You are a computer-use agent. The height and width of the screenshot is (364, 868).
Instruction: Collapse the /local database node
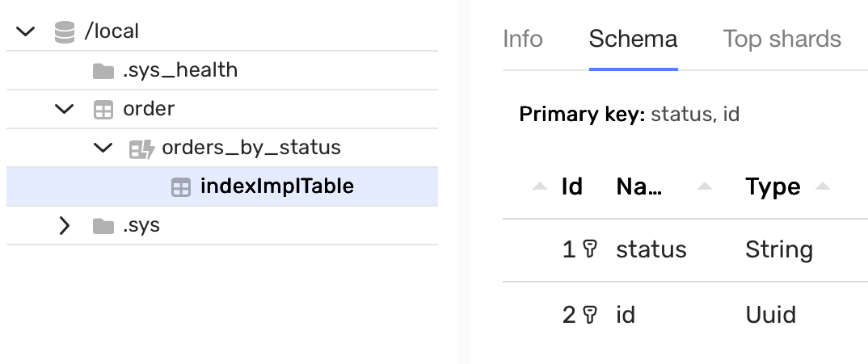click(26, 31)
